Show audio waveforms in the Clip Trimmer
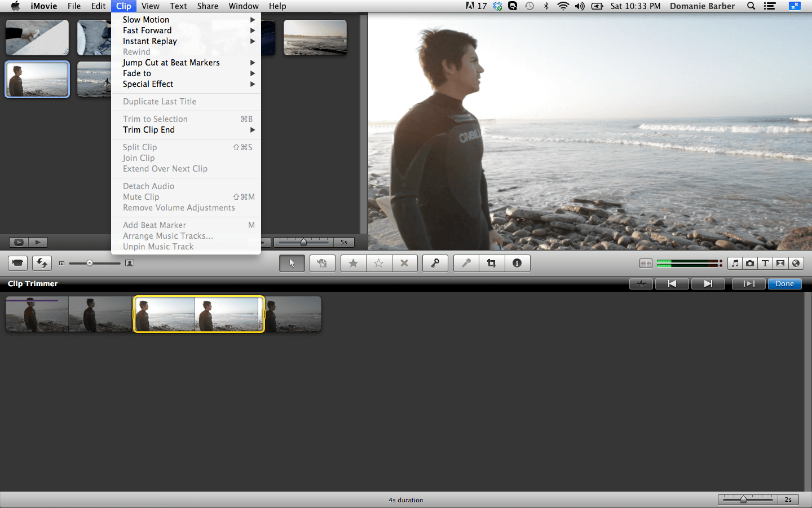This screenshot has height=508, width=812. [641, 283]
